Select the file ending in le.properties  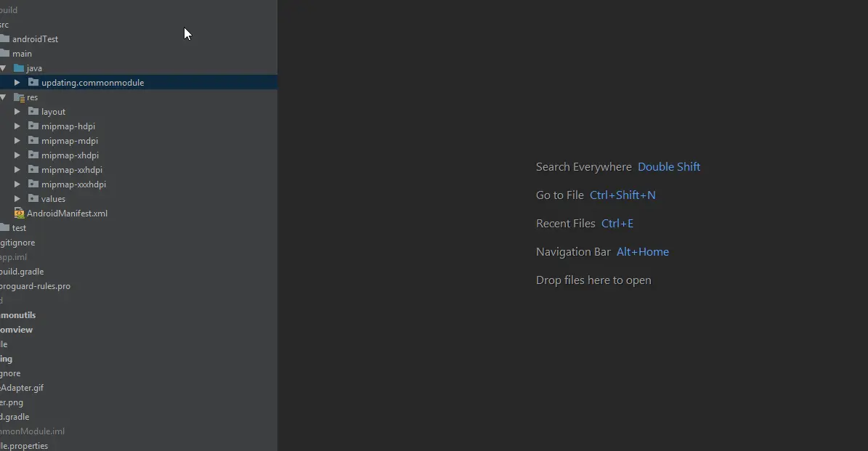coord(24,446)
